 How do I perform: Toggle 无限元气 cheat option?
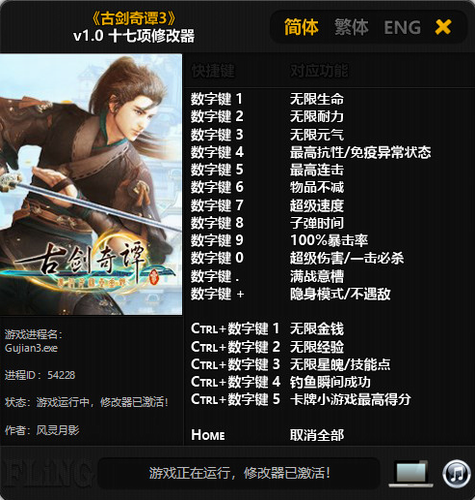(317, 135)
